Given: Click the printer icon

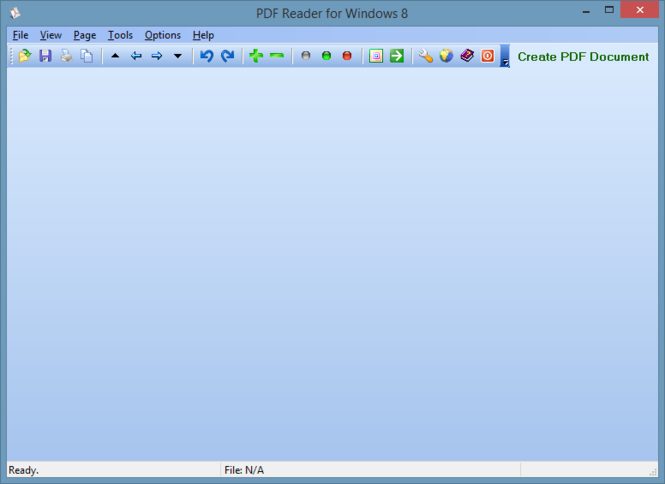Looking at the screenshot, I should tap(66, 56).
